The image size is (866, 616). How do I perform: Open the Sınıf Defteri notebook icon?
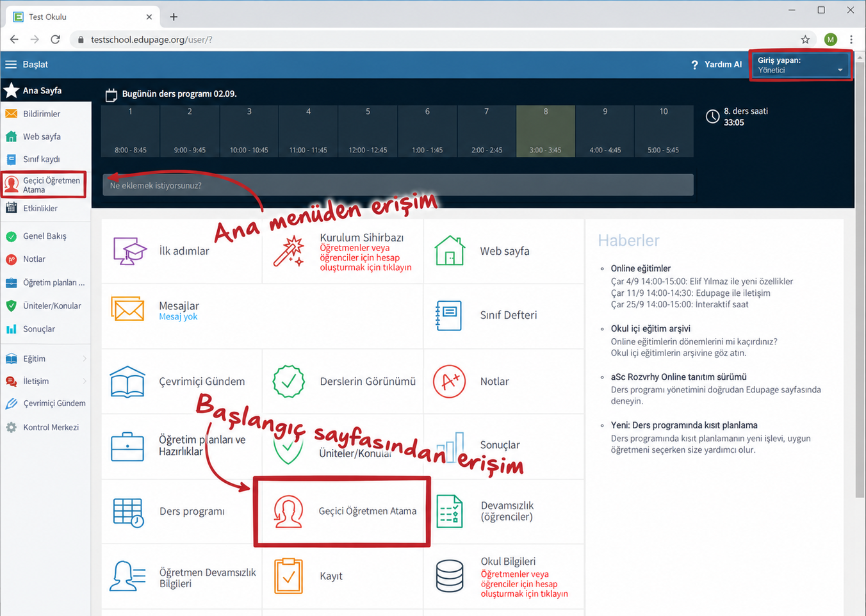(x=448, y=315)
